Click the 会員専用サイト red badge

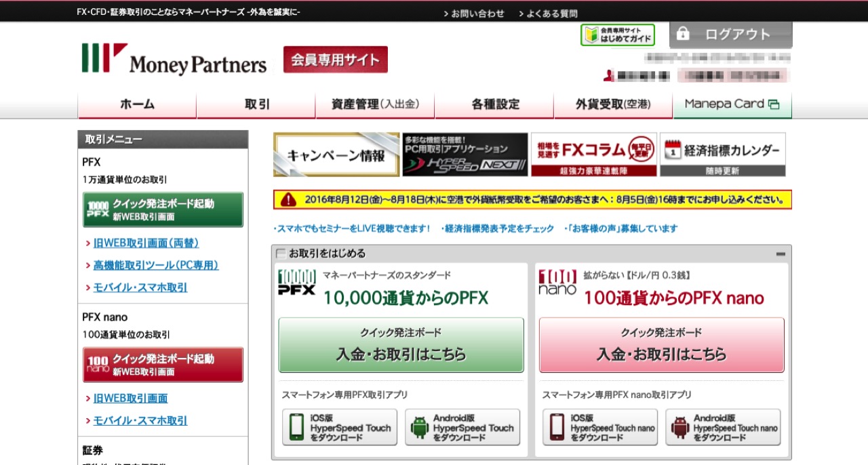[x=336, y=60]
